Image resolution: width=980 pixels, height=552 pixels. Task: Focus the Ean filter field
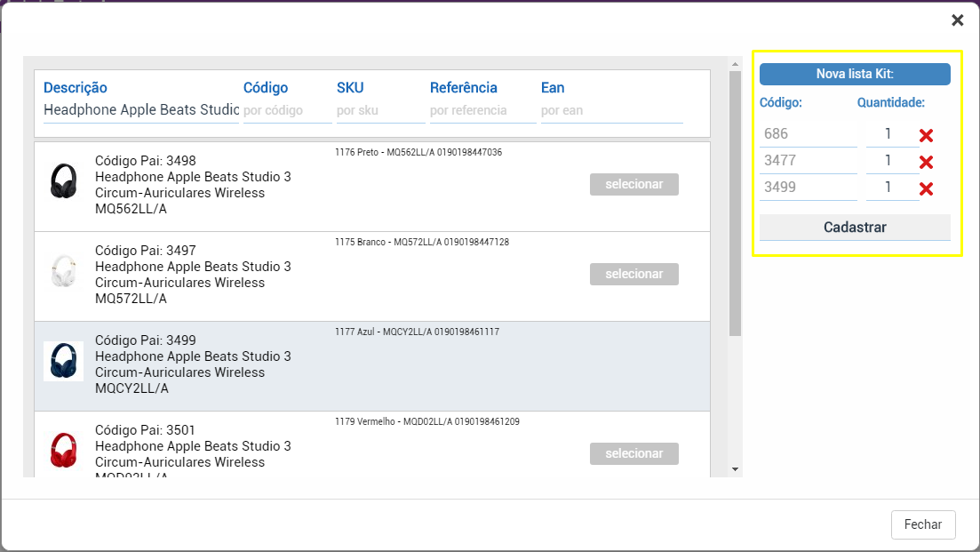point(612,110)
